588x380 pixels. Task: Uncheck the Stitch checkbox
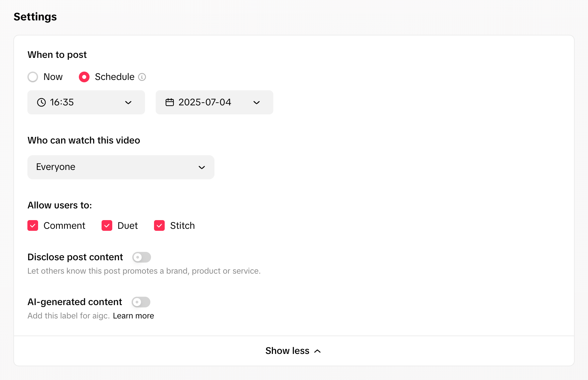(x=160, y=225)
